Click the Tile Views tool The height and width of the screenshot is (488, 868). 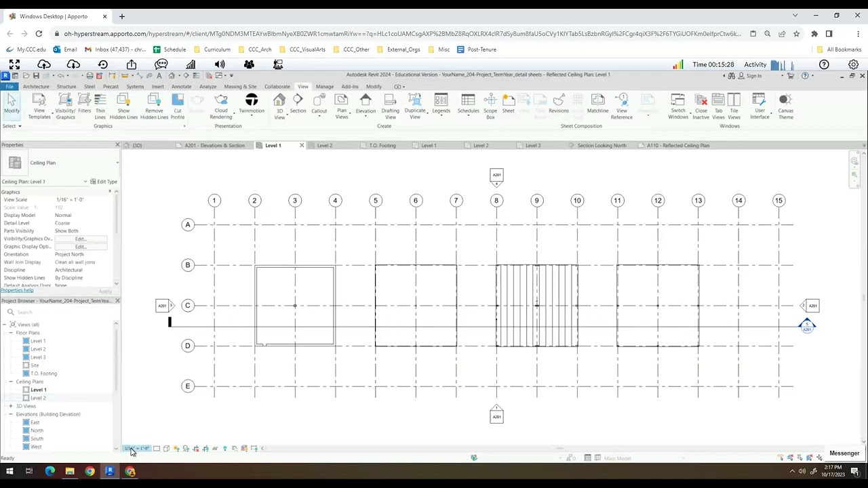click(x=734, y=106)
